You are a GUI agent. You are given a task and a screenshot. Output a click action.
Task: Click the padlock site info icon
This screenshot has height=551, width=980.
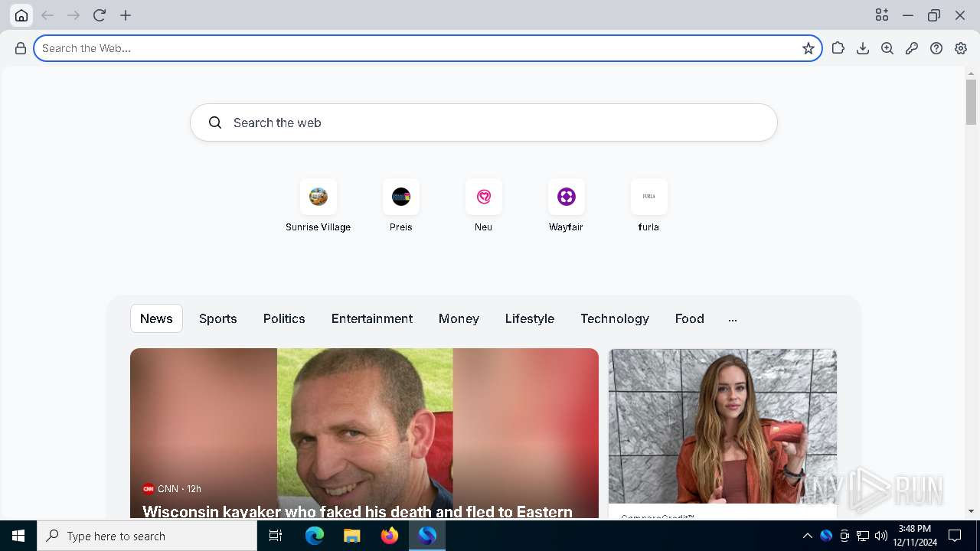(x=21, y=48)
